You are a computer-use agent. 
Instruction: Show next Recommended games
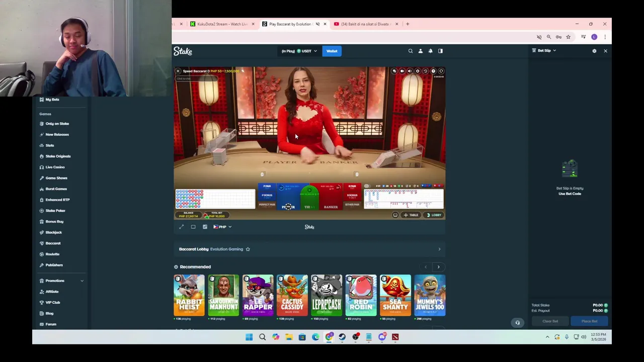[x=438, y=267]
